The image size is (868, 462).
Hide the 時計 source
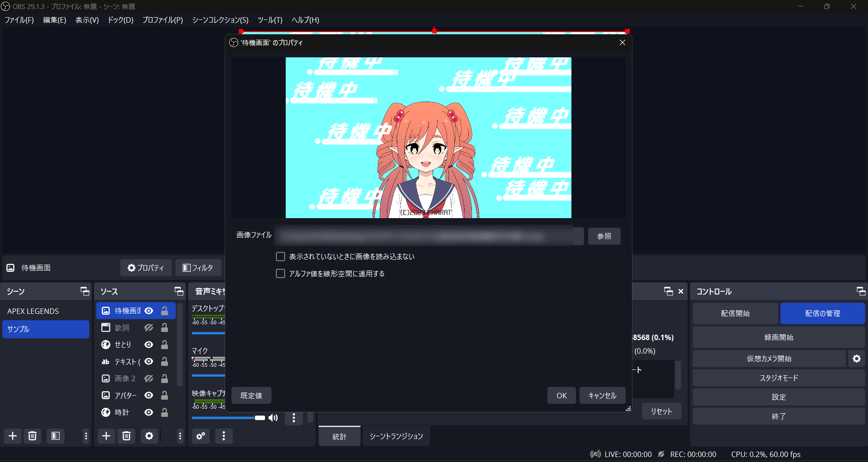click(149, 412)
